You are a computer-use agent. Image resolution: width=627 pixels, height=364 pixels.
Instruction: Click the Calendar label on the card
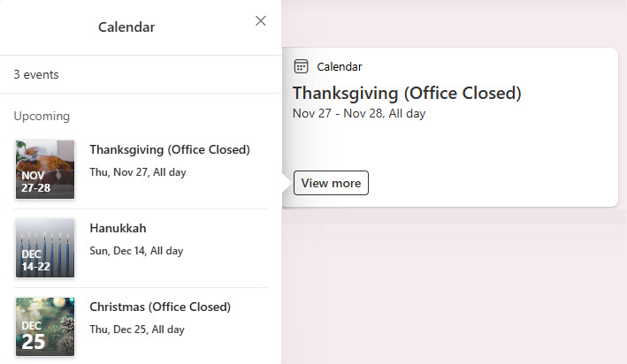tap(340, 67)
